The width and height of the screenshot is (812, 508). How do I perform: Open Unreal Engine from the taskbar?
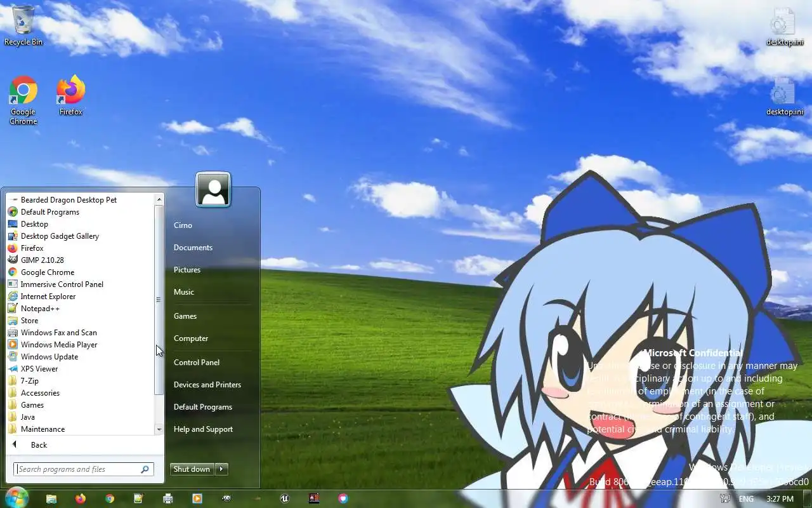click(x=285, y=498)
